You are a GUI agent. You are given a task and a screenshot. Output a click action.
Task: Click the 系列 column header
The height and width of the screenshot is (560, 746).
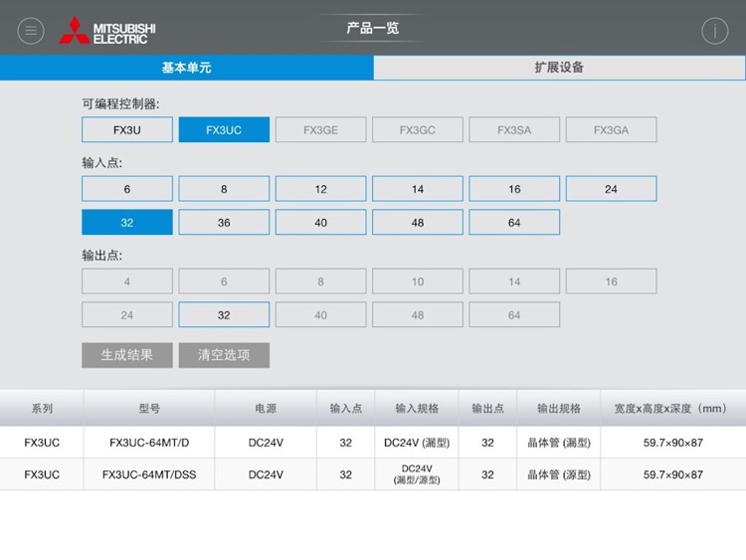[42, 408]
